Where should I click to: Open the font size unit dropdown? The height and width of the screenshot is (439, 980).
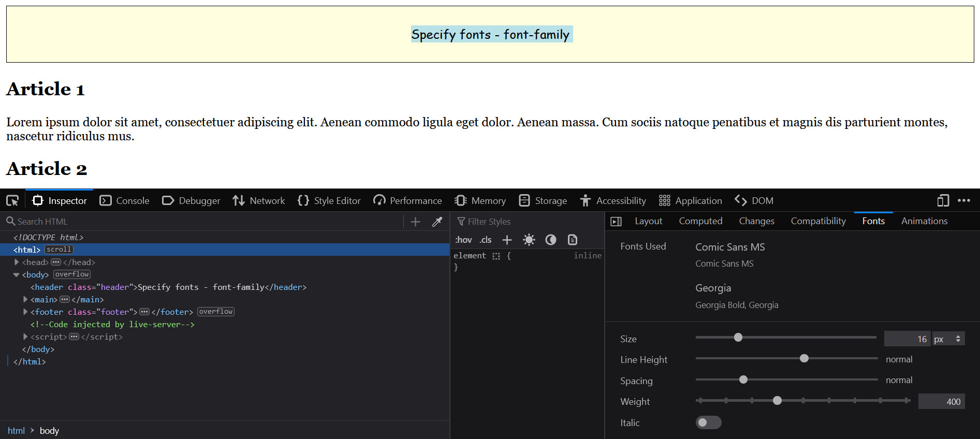coord(948,339)
